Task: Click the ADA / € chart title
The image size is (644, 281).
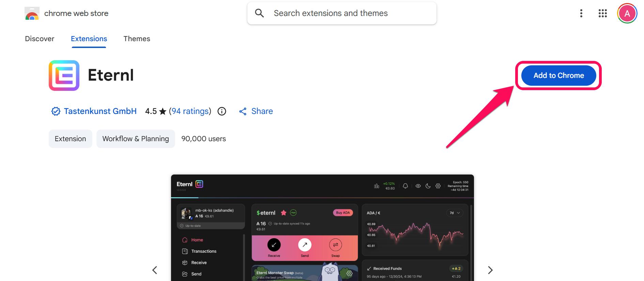Action: 373,213
